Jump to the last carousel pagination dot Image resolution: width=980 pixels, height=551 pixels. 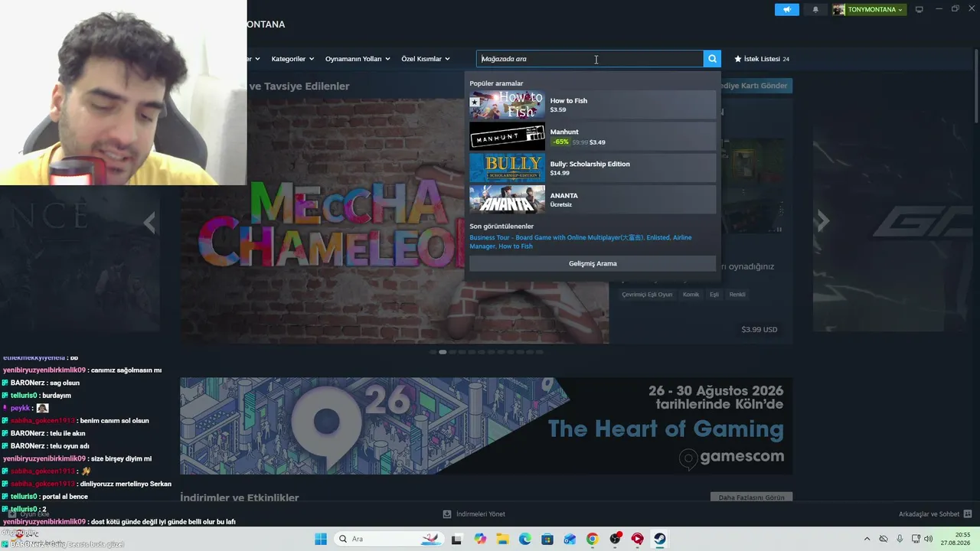click(x=540, y=352)
